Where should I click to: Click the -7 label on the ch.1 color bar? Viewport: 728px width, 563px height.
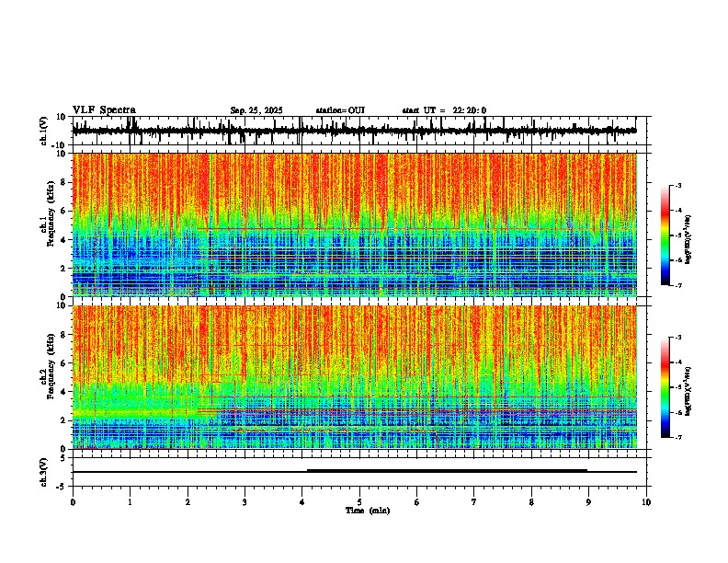coord(677,285)
